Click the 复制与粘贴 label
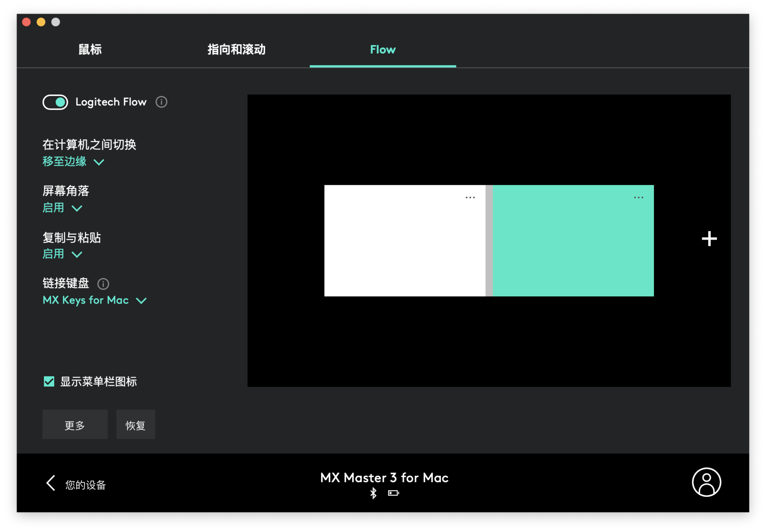Image resolution: width=766 pixels, height=532 pixels. [72, 237]
